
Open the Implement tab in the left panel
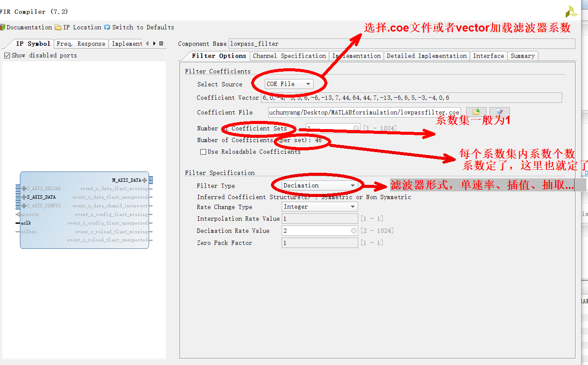(127, 44)
